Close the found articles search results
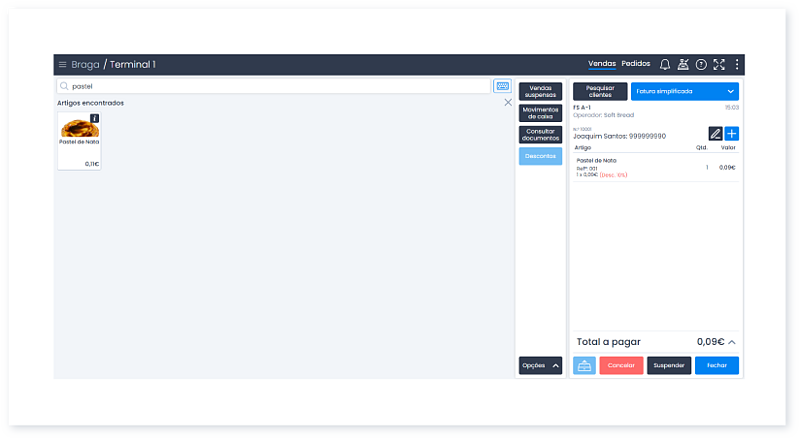800x440 pixels. pos(507,103)
